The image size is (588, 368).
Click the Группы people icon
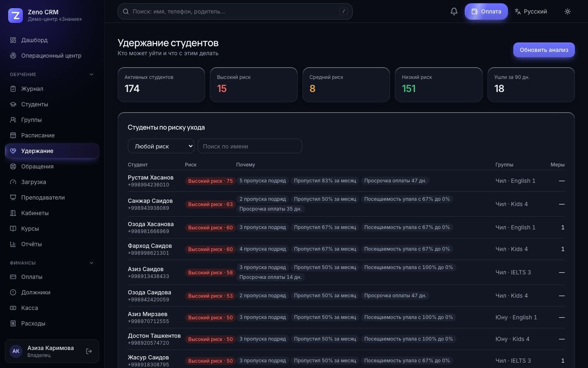(13, 120)
